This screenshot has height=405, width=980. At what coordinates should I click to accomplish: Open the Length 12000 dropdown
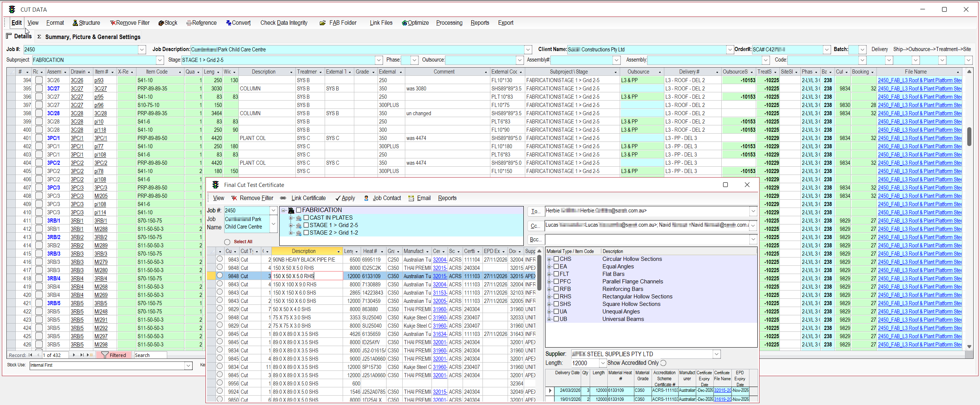point(602,363)
